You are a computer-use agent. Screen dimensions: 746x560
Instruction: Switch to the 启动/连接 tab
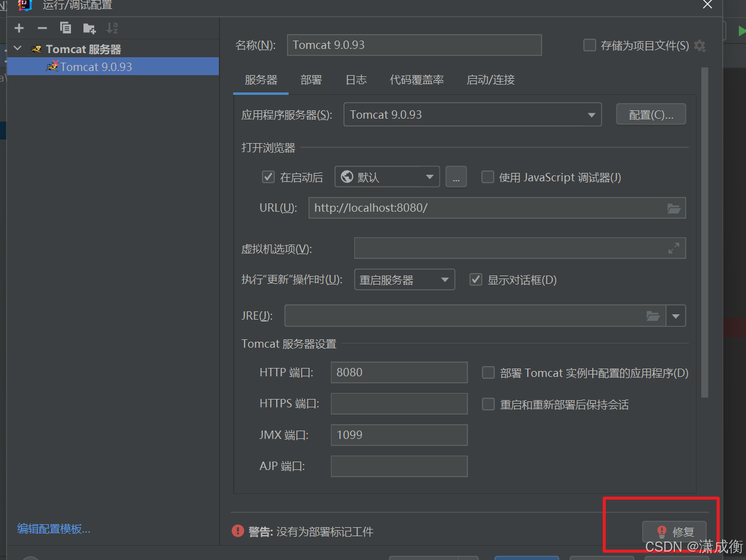(x=491, y=80)
